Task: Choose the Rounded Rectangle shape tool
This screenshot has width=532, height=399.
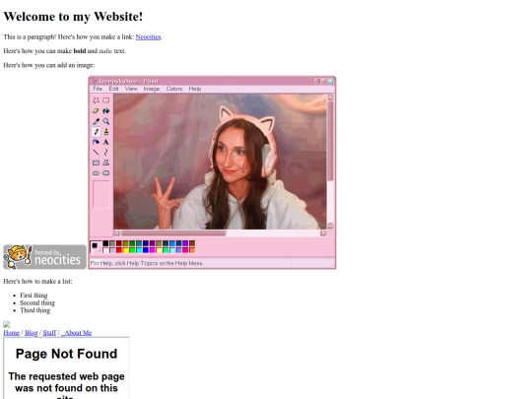Action: pos(106,173)
